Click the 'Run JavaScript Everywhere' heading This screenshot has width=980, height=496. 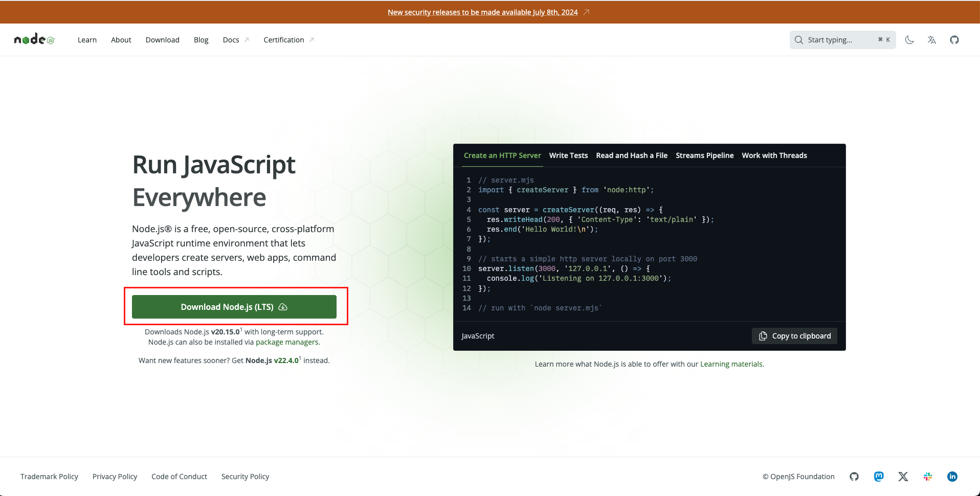pos(214,181)
